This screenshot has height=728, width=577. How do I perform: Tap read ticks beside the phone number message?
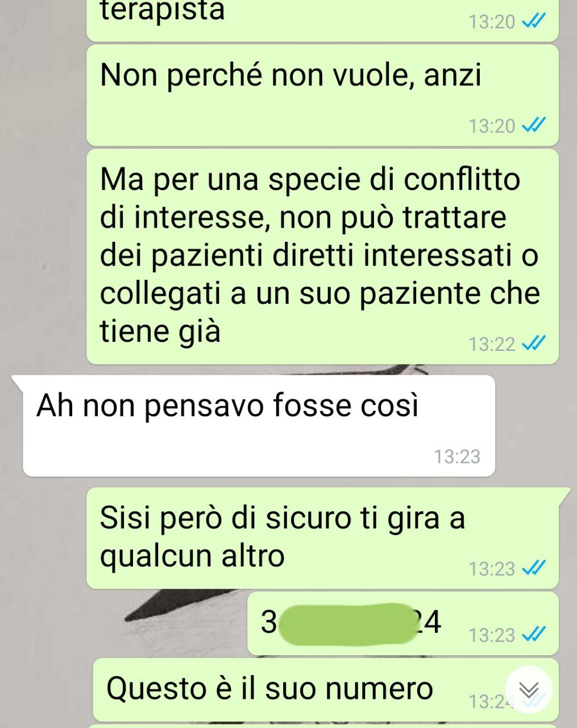533,634
